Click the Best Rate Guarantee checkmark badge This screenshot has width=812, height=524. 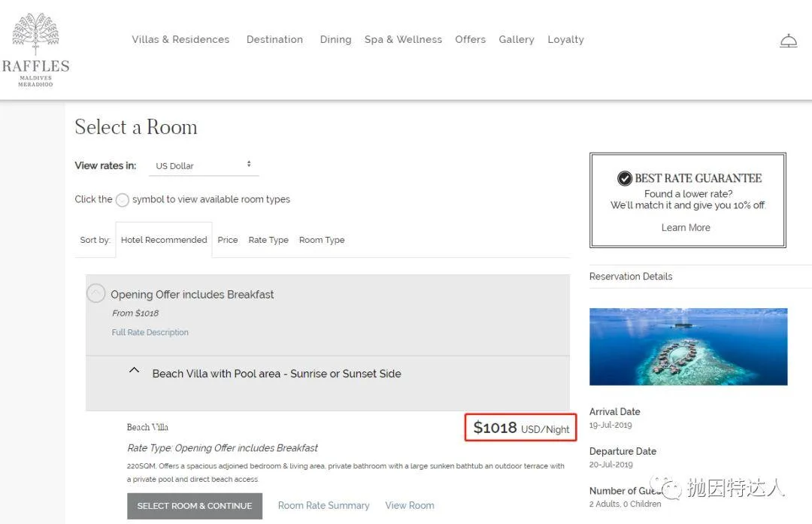pos(624,178)
